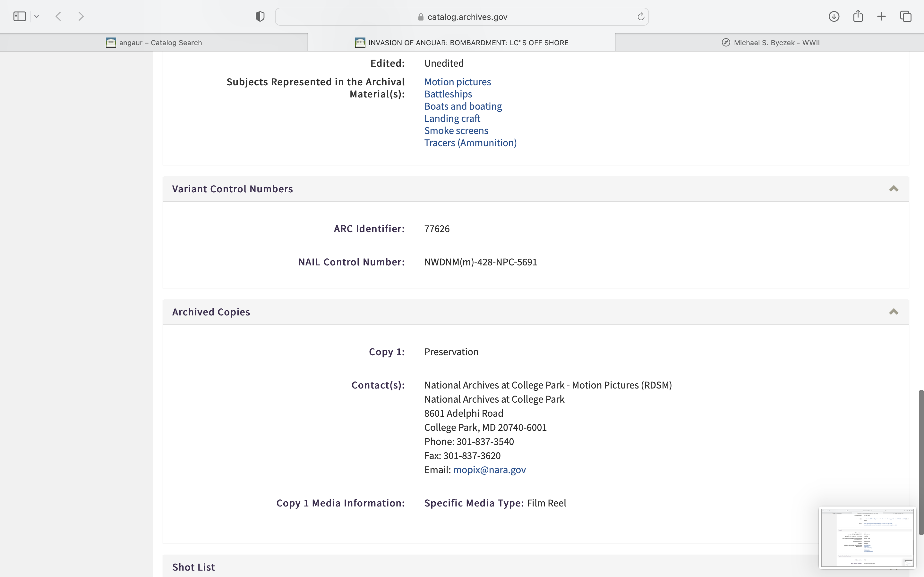Toggle the Safari sidebar icon
The width and height of the screenshot is (924, 577).
coord(20,16)
